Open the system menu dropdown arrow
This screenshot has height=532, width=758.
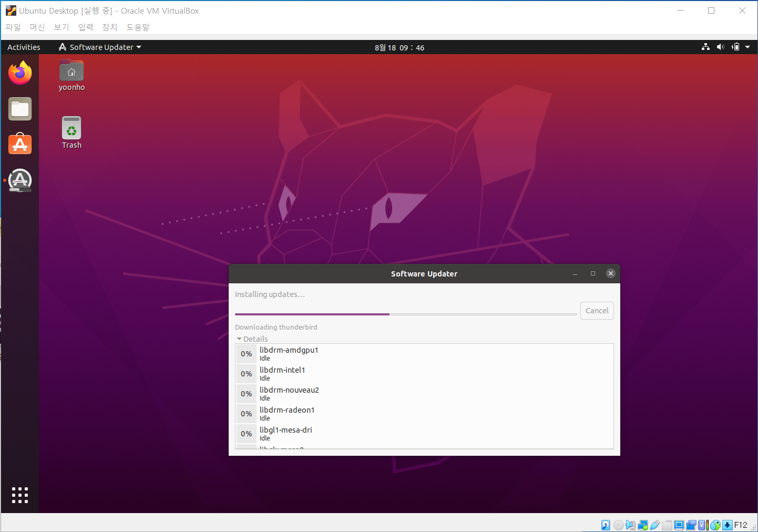747,47
